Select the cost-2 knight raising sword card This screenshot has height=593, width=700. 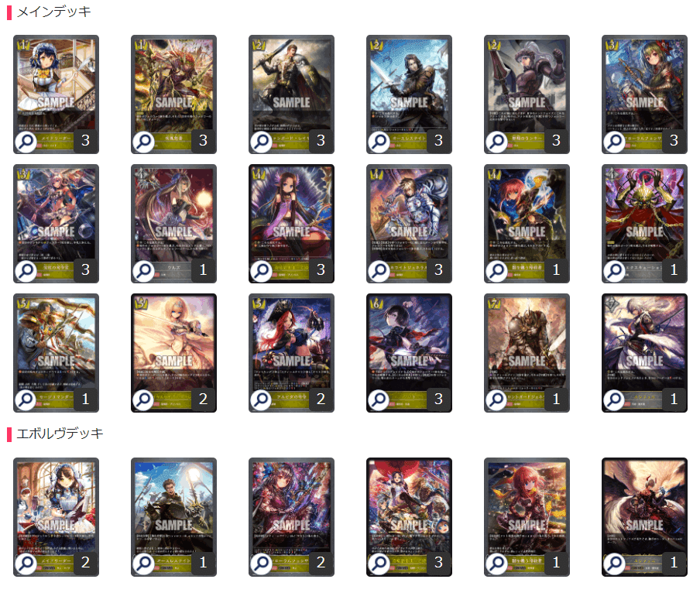[291, 94]
